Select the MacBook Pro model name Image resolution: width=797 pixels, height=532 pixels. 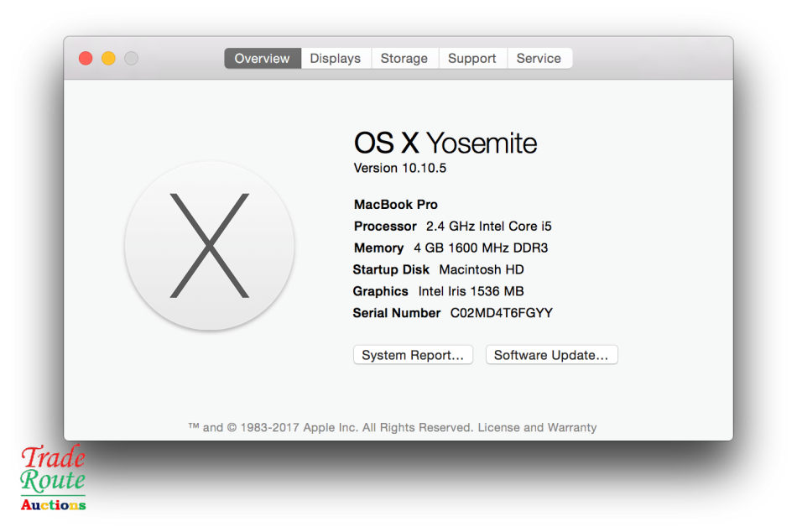pyautogui.click(x=395, y=204)
